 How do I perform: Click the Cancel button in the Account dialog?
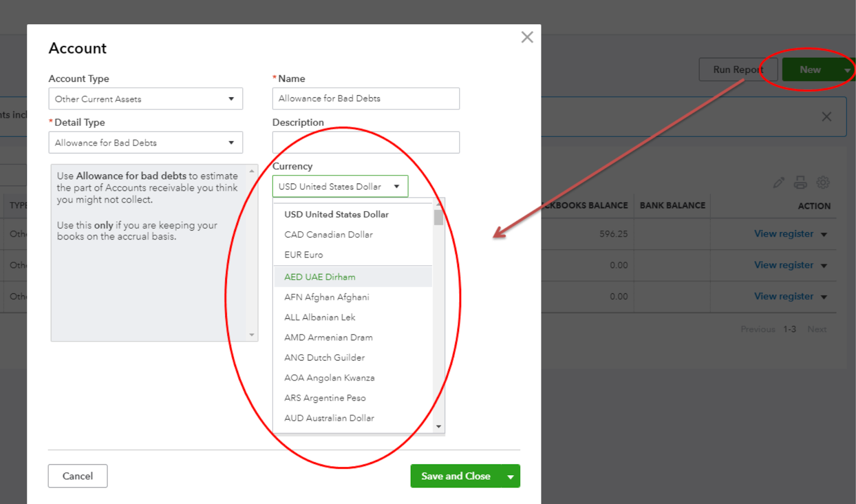[x=78, y=476]
